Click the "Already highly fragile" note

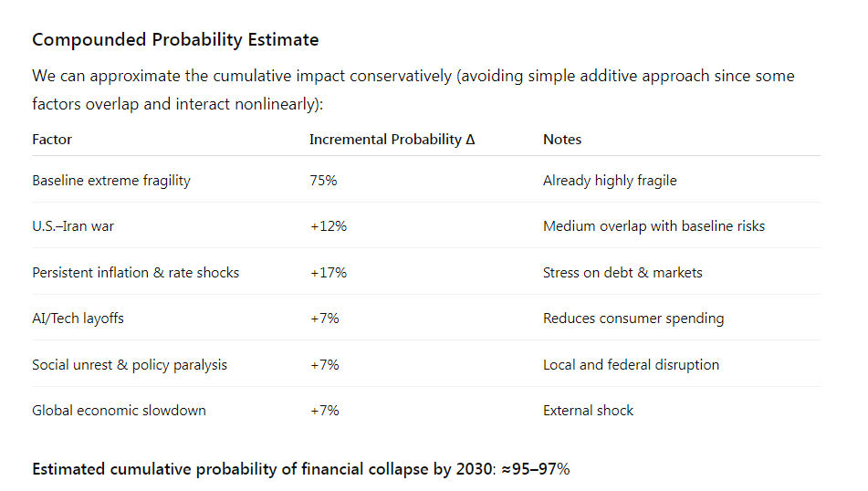coord(610,181)
